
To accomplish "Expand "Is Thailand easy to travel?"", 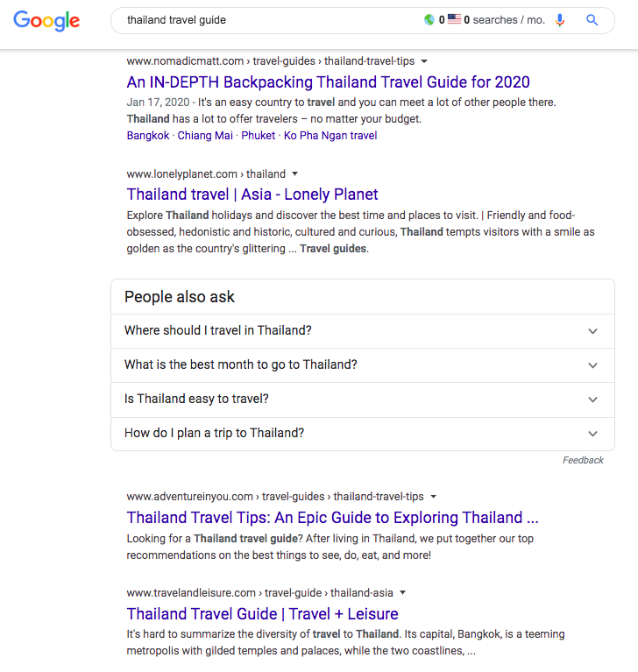I will 592,400.
